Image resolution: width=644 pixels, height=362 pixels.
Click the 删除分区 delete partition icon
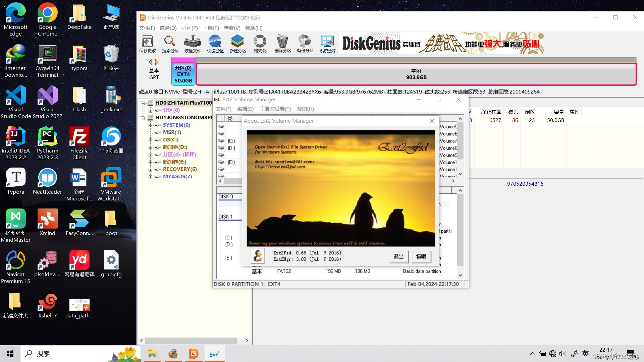282,44
